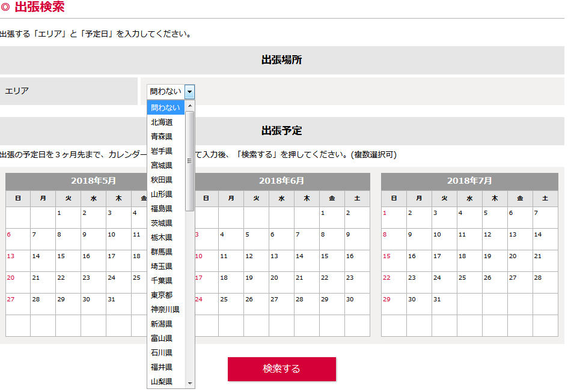Choose 青森県 from the prefecture list
Screen dimensions: 568x392
162,136
